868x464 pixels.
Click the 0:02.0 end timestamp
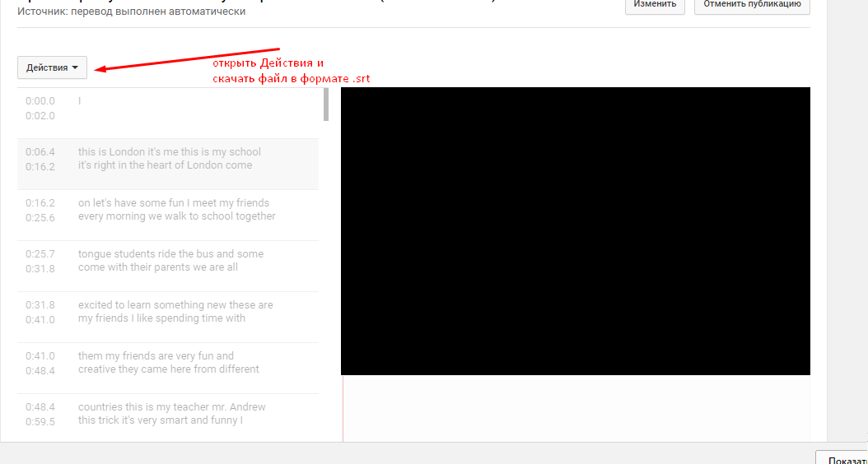click(x=40, y=115)
